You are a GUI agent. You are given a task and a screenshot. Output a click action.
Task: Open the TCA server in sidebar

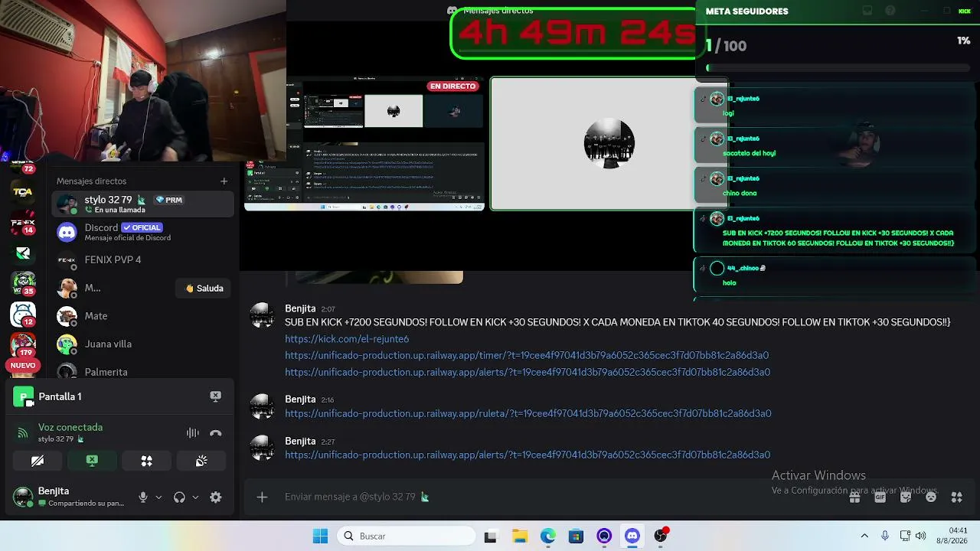pyautogui.click(x=23, y=191)
